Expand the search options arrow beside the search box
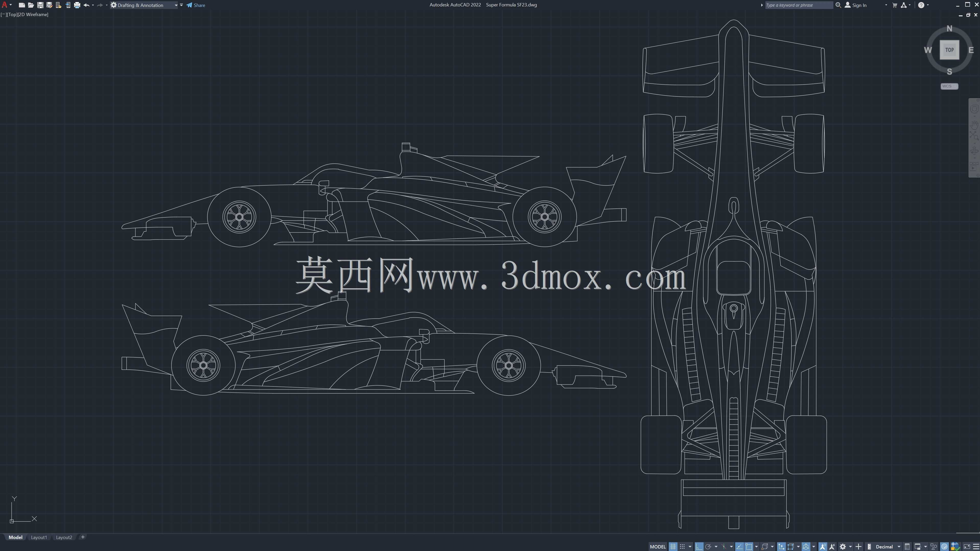This screenshot has height=551, width=980. pos(762,5)
